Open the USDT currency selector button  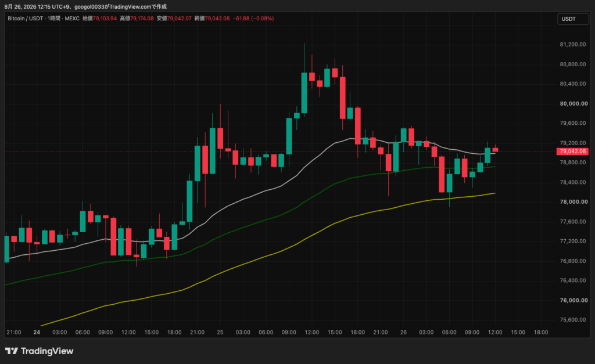(573, 19)
